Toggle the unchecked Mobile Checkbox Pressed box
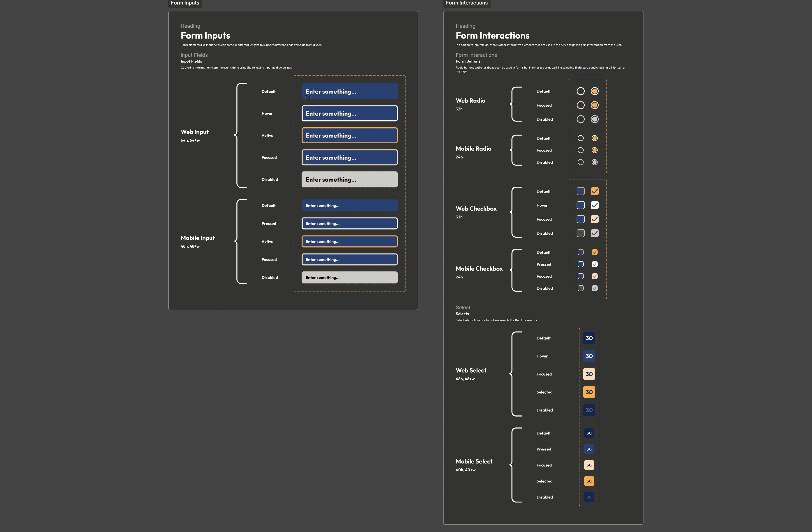 [x=580, y=264]
